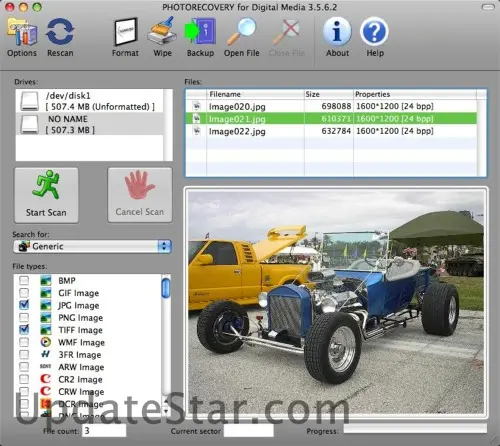Click the PNG Image type icon

tap(46, 318)
